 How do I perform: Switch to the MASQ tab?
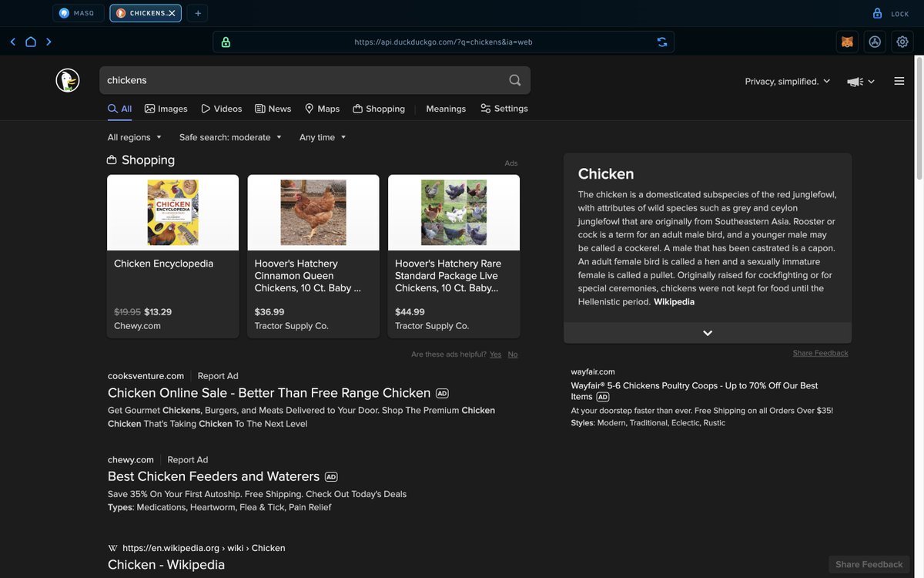click(x=79, y=13)
